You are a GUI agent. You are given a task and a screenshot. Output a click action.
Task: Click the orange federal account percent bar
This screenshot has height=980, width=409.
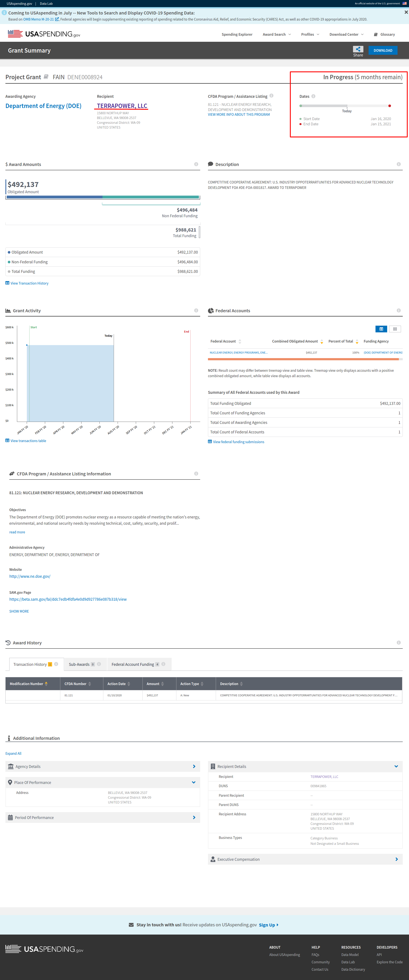[303, 359]
